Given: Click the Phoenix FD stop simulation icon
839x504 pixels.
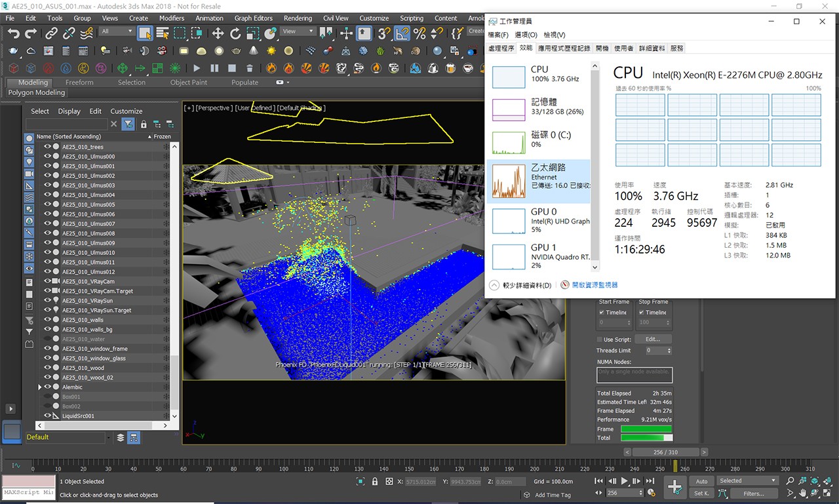Looking at the screenshot, I should pos(231,68).
